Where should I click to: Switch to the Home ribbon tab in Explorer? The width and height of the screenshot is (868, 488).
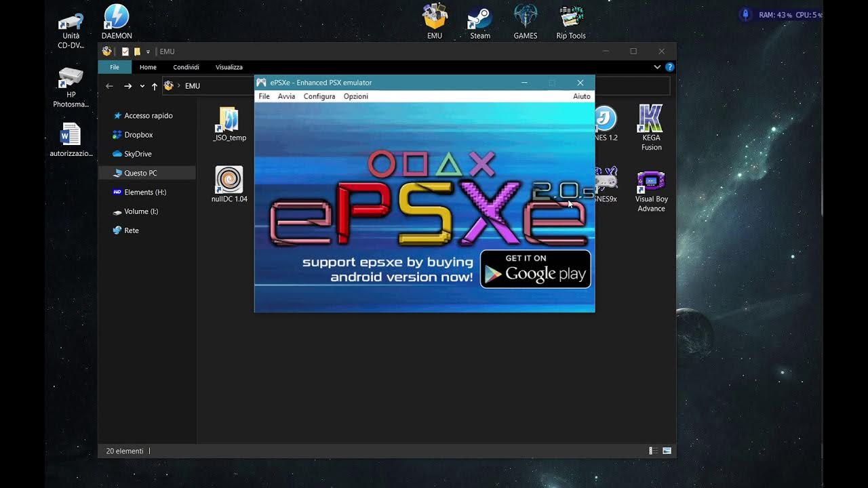click(148, 67)
